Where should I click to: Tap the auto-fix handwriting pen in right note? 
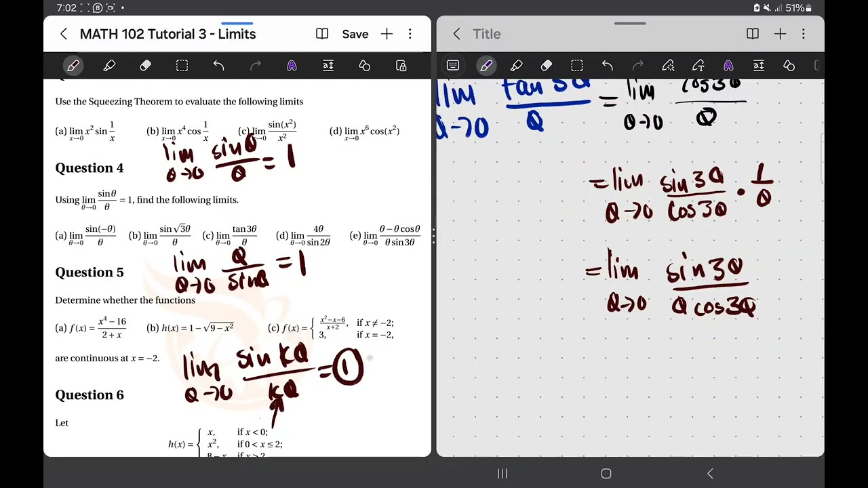click(x=668, y=66)
